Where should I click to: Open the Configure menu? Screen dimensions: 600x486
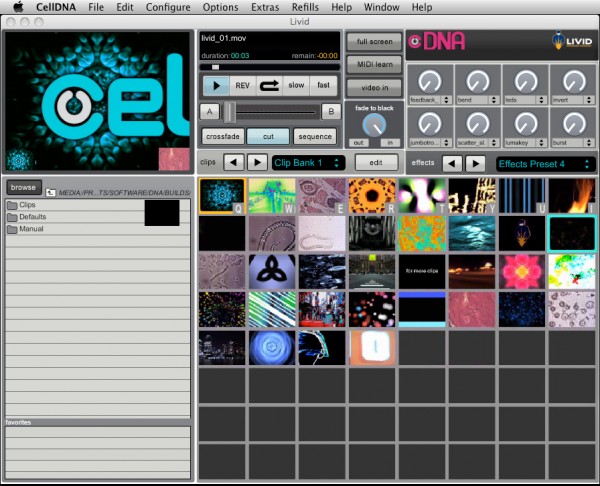pos(168,7)
